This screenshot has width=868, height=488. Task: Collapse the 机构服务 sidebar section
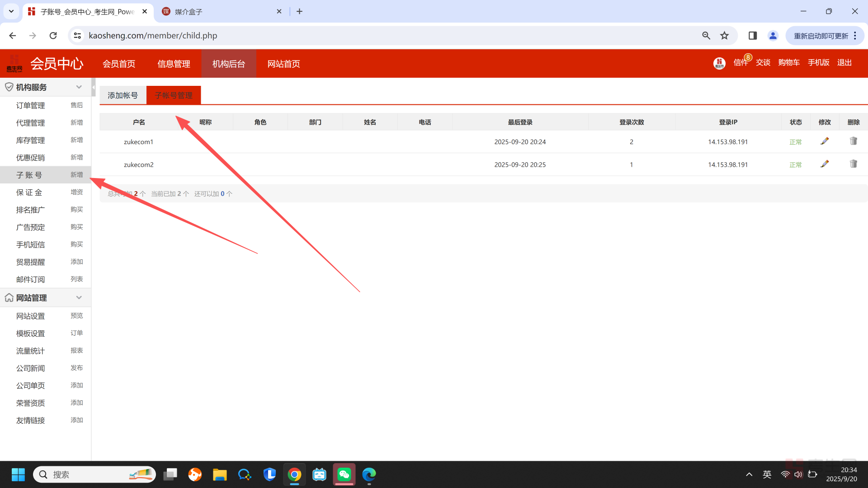(79, 87)
